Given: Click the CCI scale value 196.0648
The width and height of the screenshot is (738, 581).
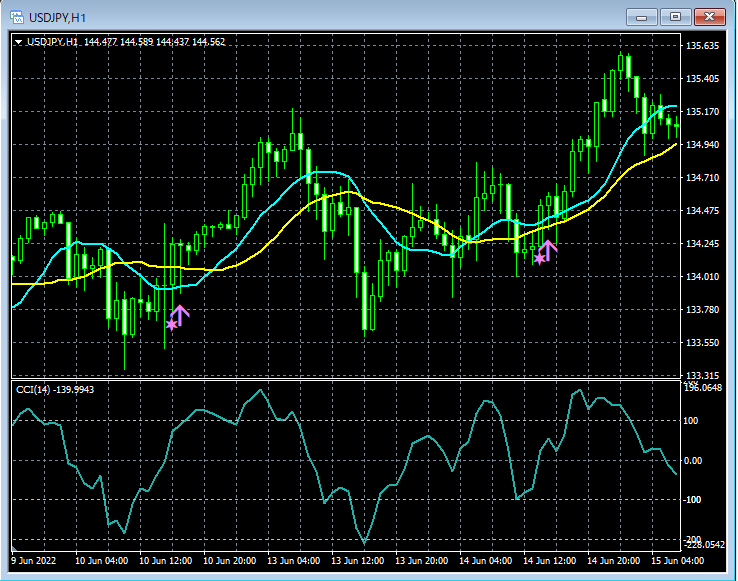Looking at the screenshot, I should pyautogui.click(x=703, y=387).
